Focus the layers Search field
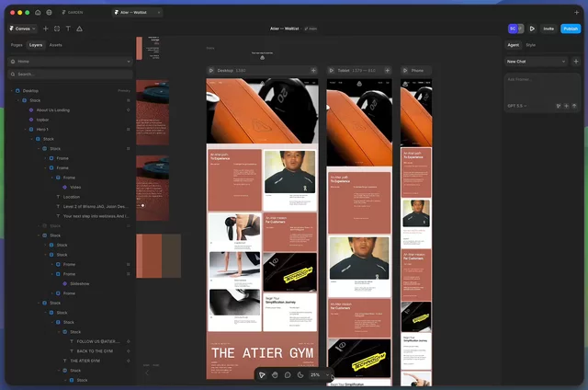 point(71,74)
